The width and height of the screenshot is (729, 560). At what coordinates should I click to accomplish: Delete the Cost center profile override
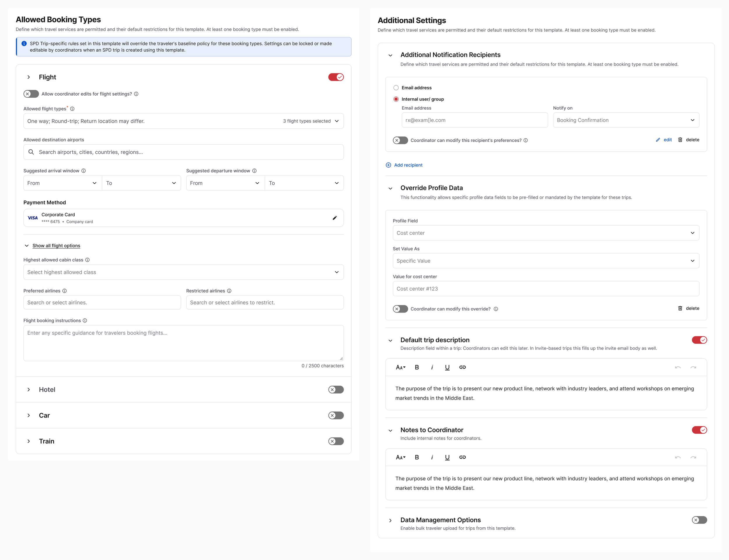(x=688, y=308)
